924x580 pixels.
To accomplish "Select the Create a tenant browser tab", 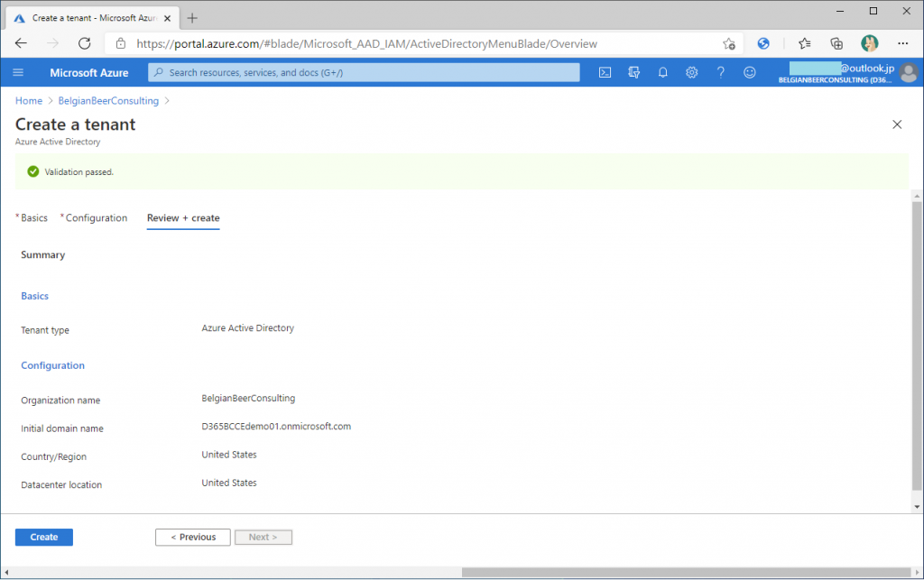I will [x=93, y=18].
